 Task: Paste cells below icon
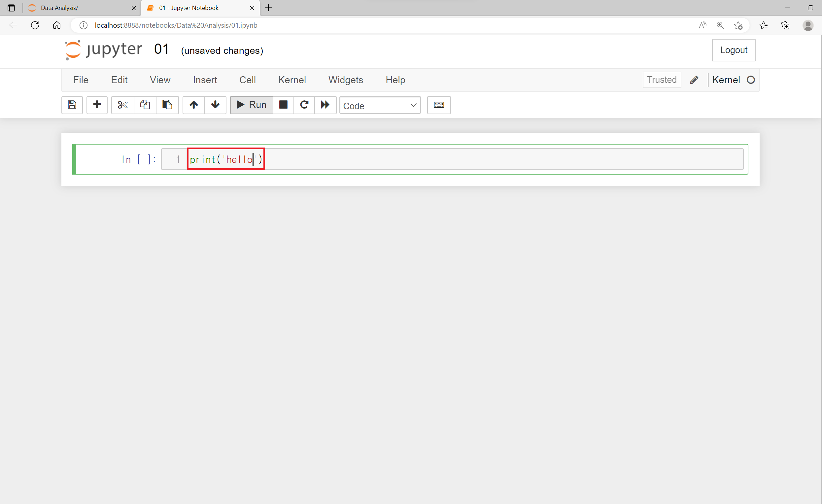pyautogui.click(x=167, y=105)
